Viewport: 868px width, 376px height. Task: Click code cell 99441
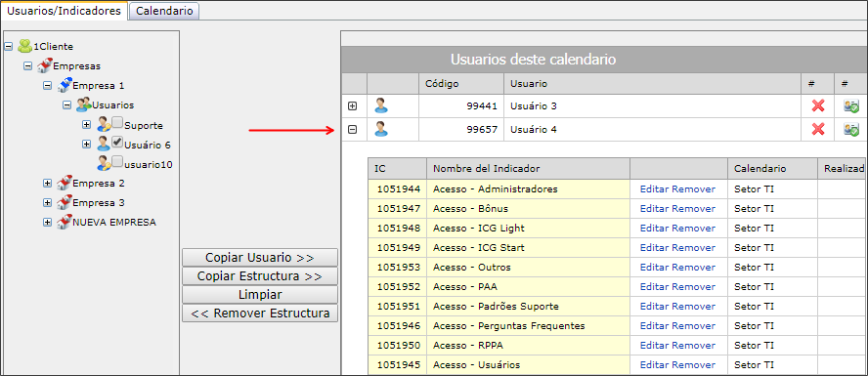[x=461, y=105]
